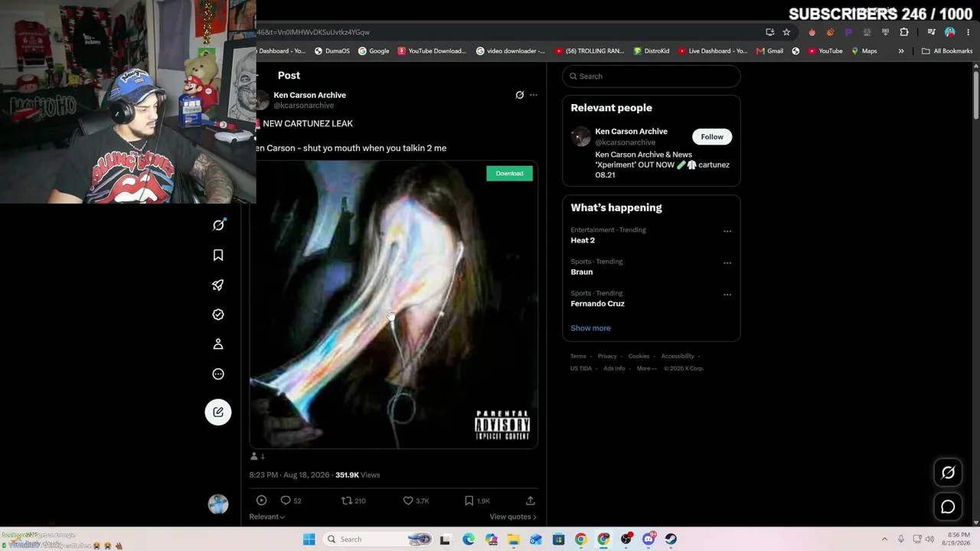Open Profile from the X sidebar
The image size is (980, 551).
tap(218, 344)
